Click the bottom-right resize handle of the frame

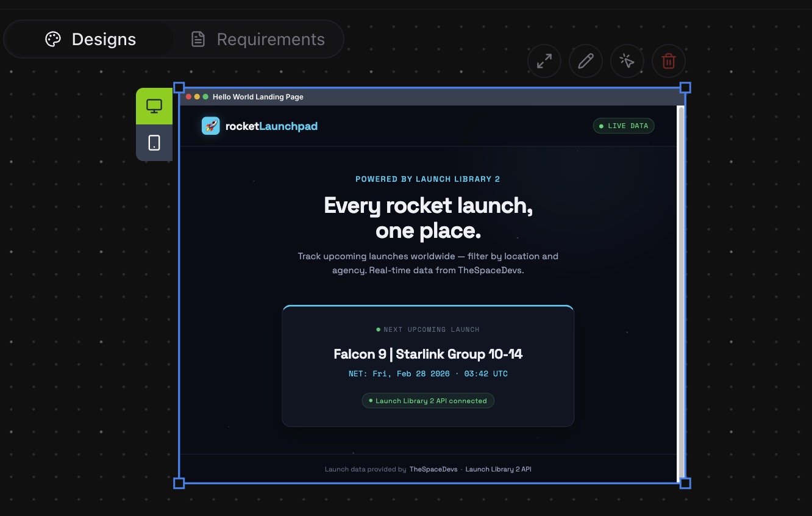point(685,483)
